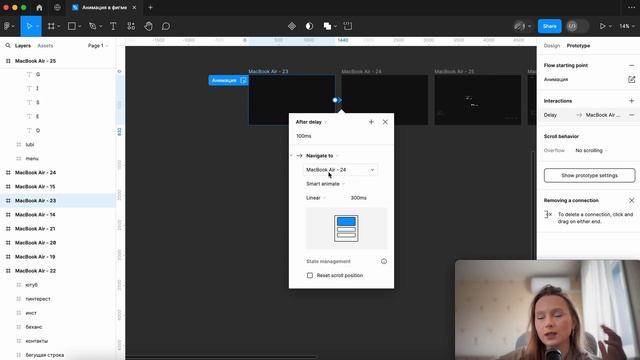Click the Present play button
Viewport: 640px width, 360px height.
(x=602, y=26)
